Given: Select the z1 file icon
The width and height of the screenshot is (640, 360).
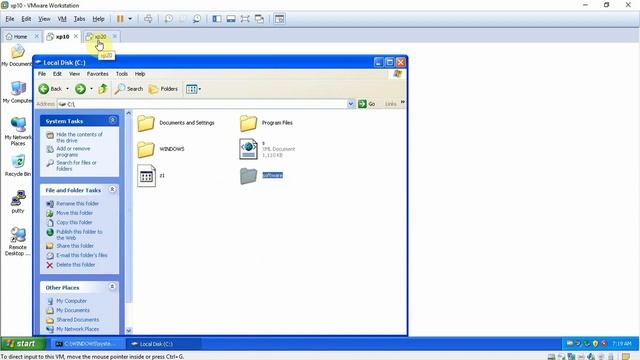Looking at the screenshot, I should (146, 176).
